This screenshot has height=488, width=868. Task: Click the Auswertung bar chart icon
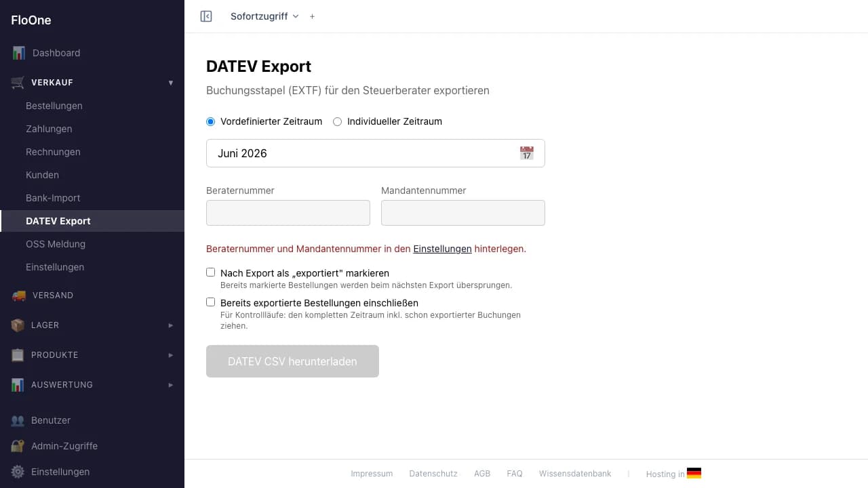(18, 385)
